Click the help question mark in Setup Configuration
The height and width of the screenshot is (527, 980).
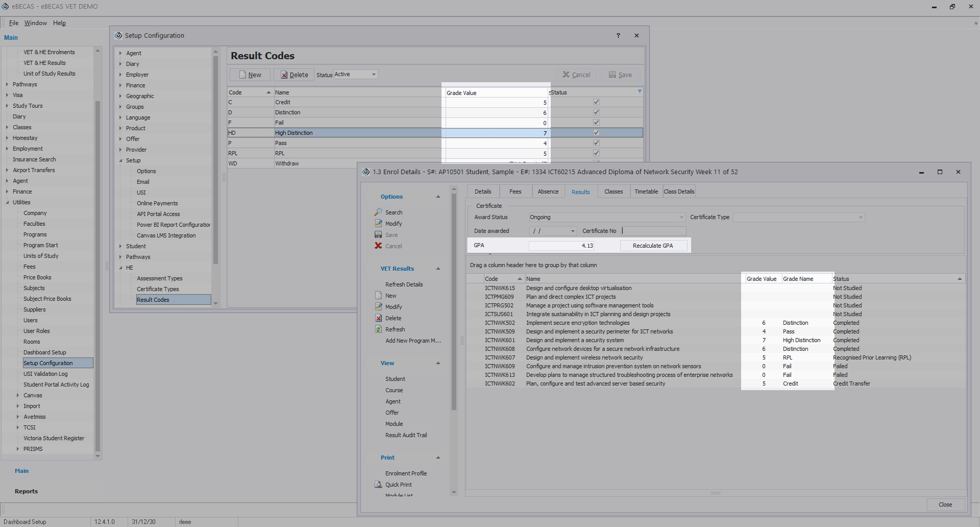[618, 35]
